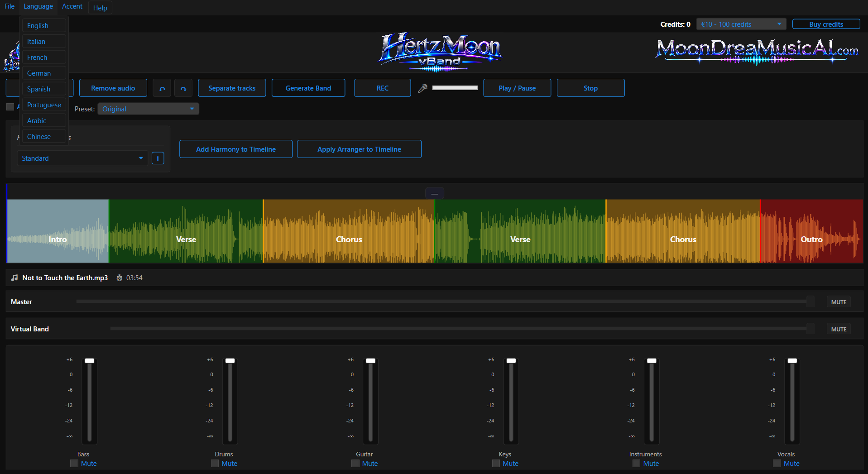Choose French in the Language menu
This screenshot has width=868, height=474.
coord(44,57)
